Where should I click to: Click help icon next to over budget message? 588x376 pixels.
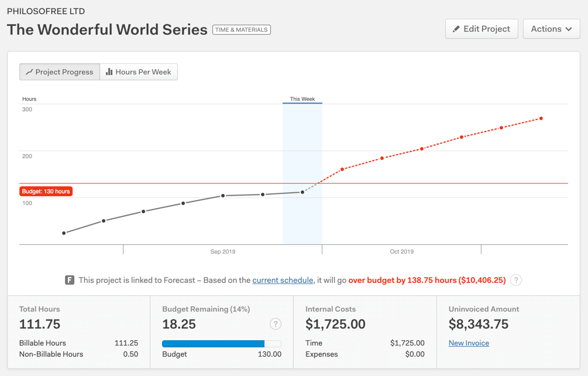(x=515, y=280)
